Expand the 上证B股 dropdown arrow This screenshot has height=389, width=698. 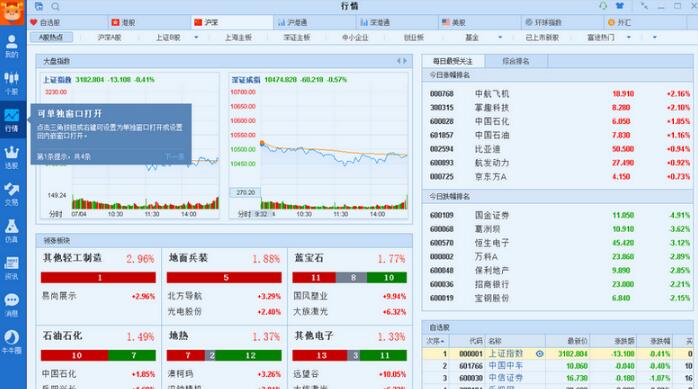pos(196,37)
